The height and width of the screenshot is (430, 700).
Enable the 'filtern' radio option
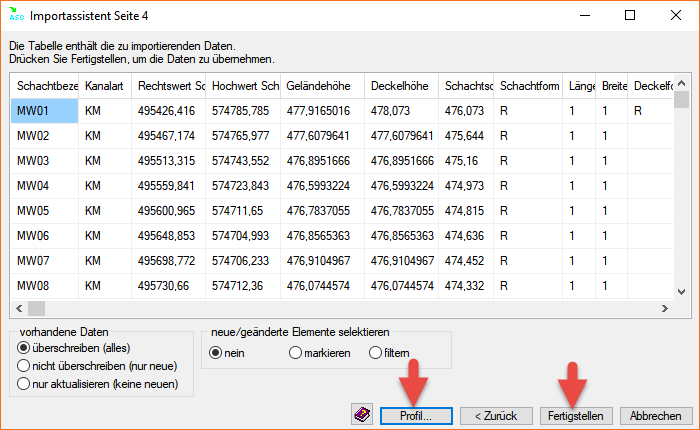[376, 353]
